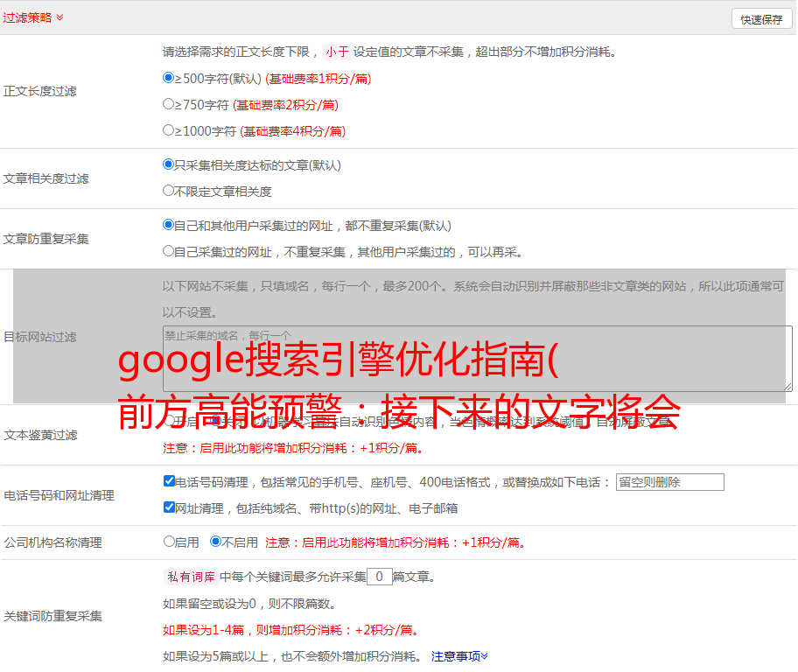798x672 pixels.
Task: Expand the 注意事项 link
Action: point(459,657)
